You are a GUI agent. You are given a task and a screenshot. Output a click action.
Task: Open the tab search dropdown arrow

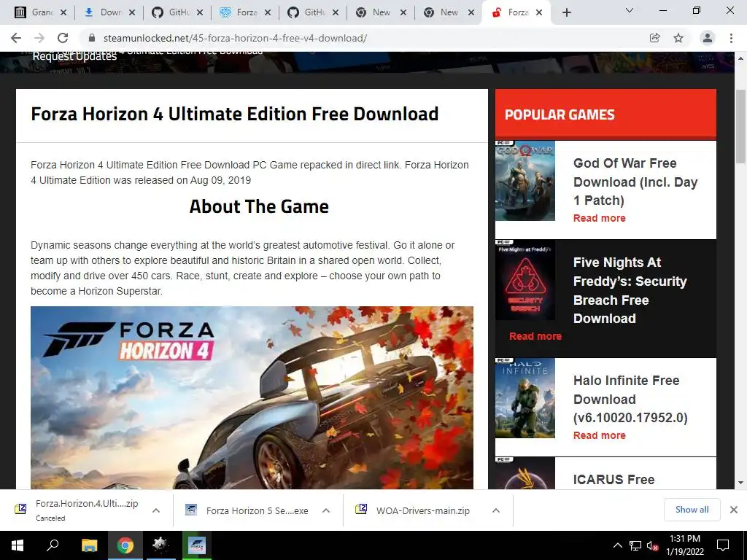point(630,10)
